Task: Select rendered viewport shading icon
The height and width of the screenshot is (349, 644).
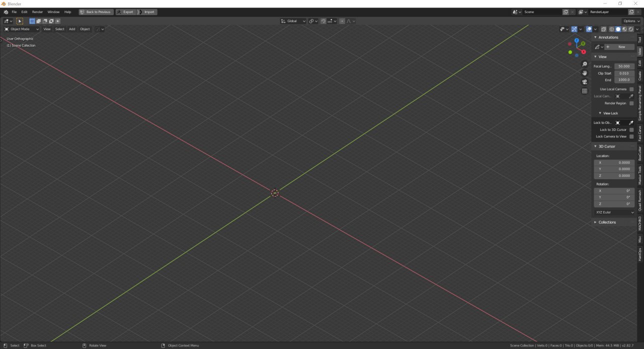Action: pos(630,29)
